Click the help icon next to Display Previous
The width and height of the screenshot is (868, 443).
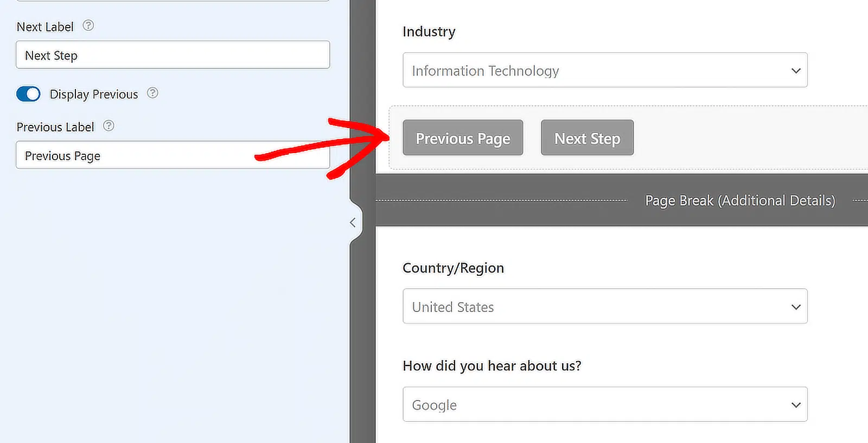152,93
